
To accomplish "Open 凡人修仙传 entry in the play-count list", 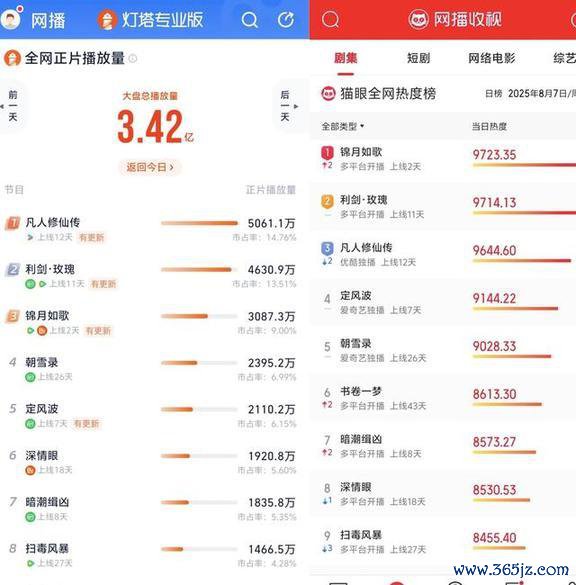I will click(149, 229).
